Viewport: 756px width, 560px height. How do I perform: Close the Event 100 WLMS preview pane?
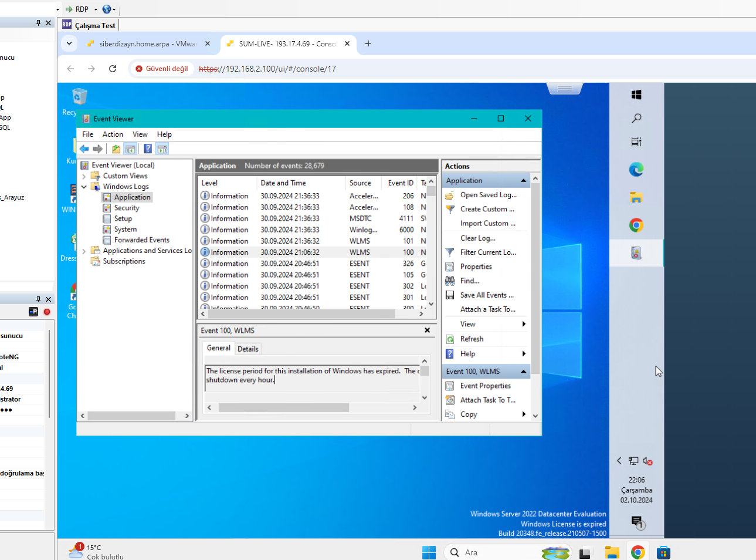[x=428, y=330]
